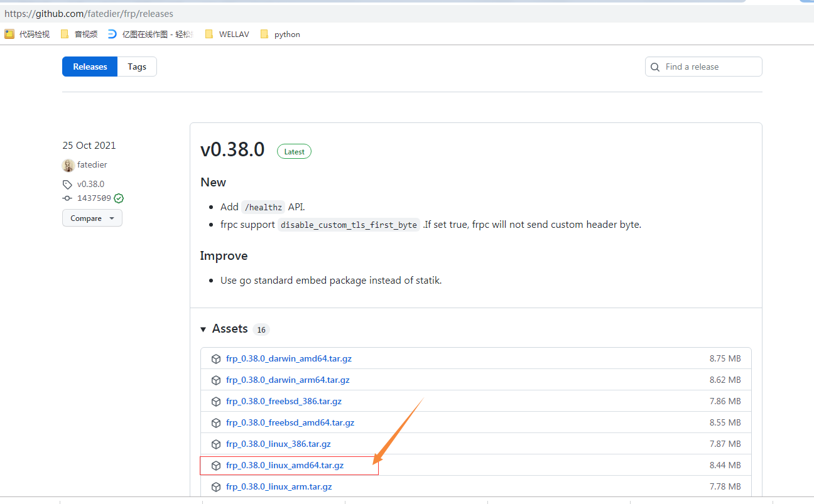Screen dimensions: 814x504
Task: Collapse the Assets section triangle
Action: pyautogui.click(x=203, y=330)
